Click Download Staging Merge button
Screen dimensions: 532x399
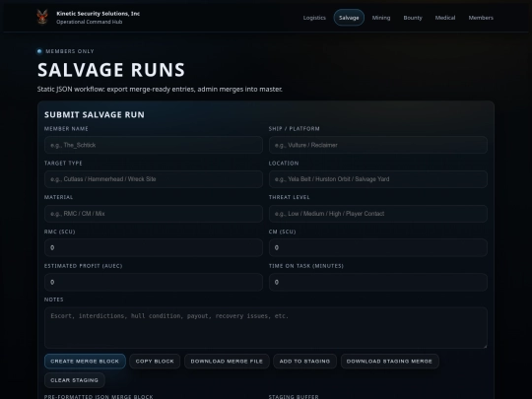(x=389, y=362)
